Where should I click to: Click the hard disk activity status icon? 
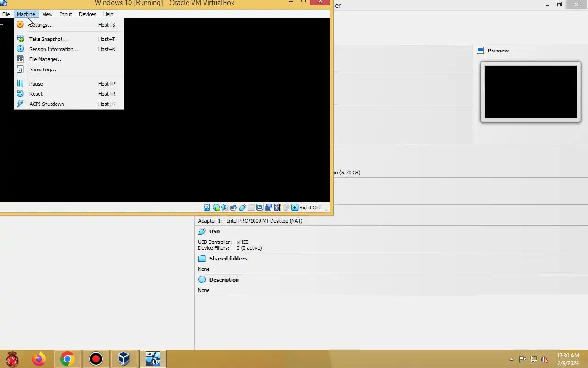click(x=207, y=207)
